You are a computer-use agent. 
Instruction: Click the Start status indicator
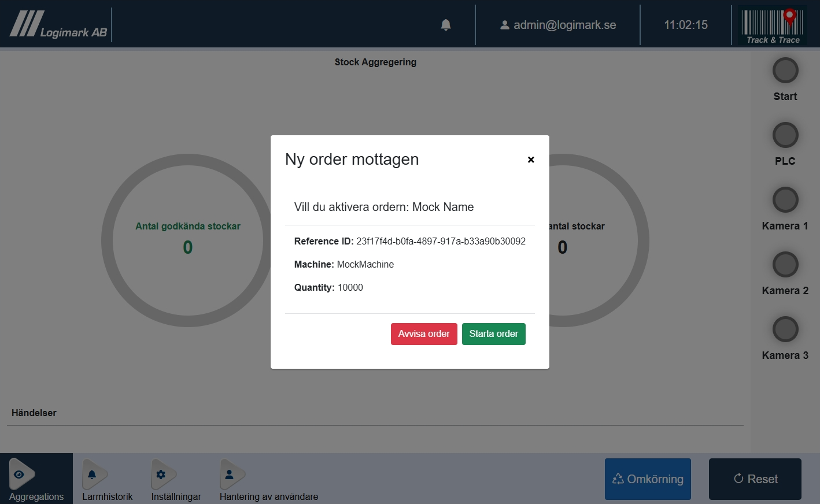tap(785, 71)
